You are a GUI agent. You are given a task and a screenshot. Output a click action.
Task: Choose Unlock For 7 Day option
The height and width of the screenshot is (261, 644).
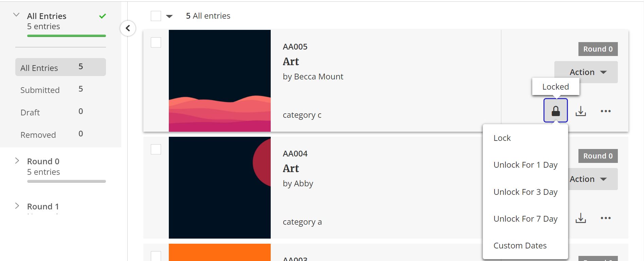coord(525,219)
